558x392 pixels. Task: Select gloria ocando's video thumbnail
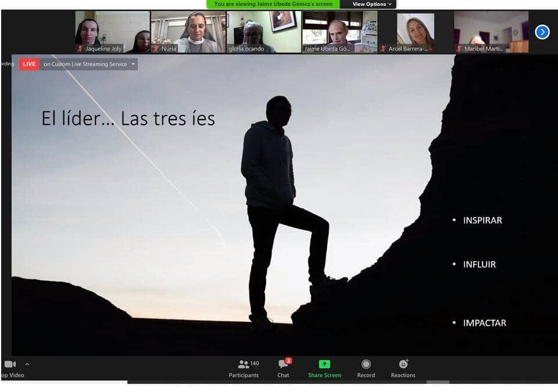(x=264, y=32)
